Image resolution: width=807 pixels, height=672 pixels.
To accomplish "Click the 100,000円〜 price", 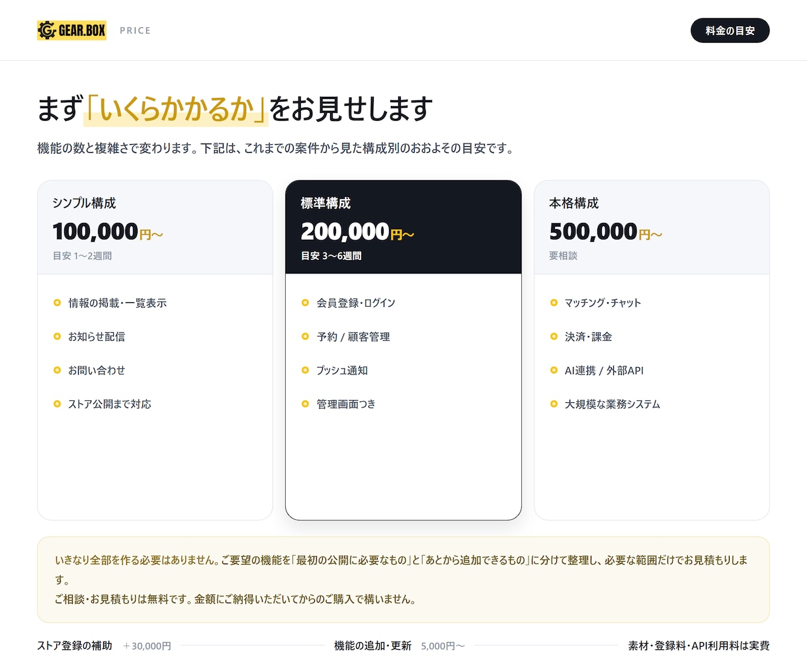I will click(x=108, y=231).
